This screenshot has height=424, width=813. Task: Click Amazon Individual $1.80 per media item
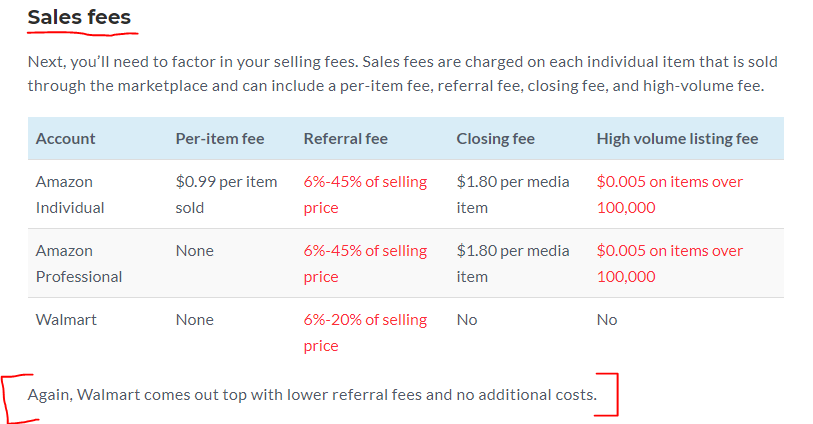point(513,194)
